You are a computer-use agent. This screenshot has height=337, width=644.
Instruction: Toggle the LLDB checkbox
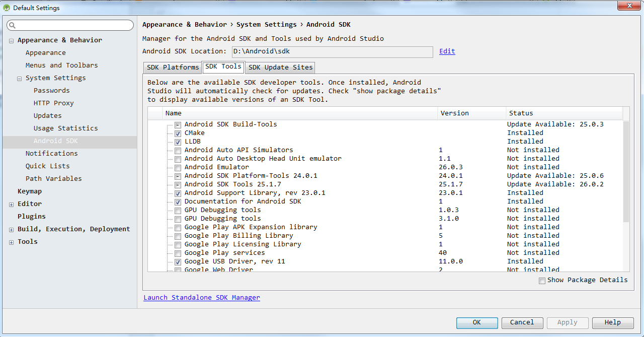pos(178,142)
